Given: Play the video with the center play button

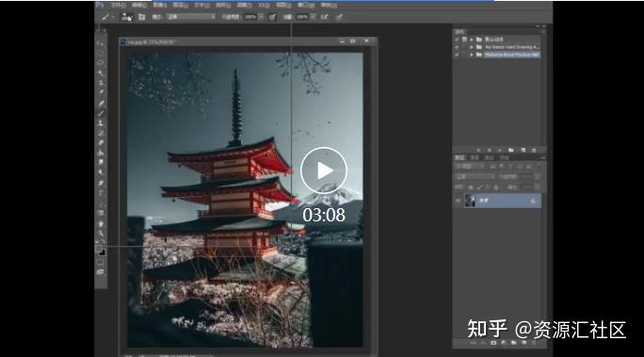Looking at the screenshot, I should pyautogui.click(x=324, y=170).
